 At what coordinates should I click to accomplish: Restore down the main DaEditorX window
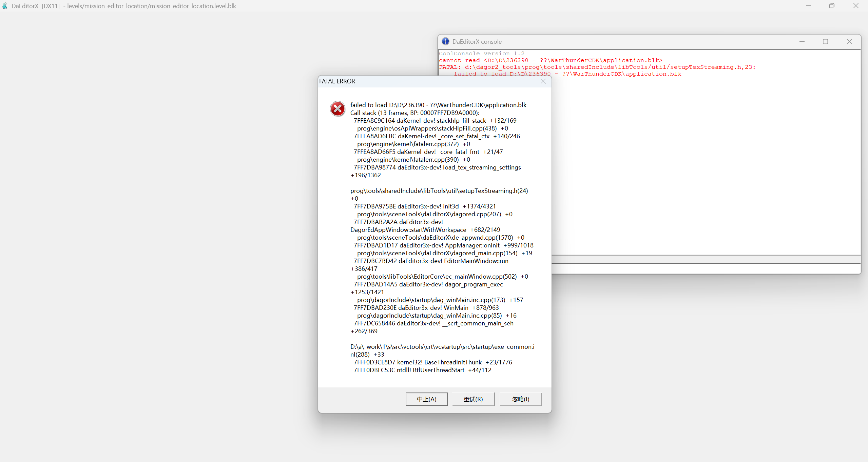(x=832, y=6)
